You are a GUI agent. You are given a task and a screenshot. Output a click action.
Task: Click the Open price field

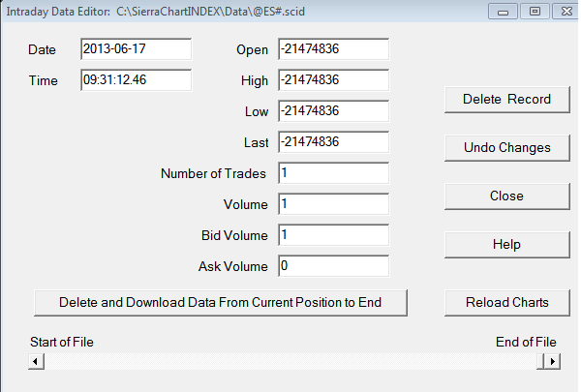[334, 49]
